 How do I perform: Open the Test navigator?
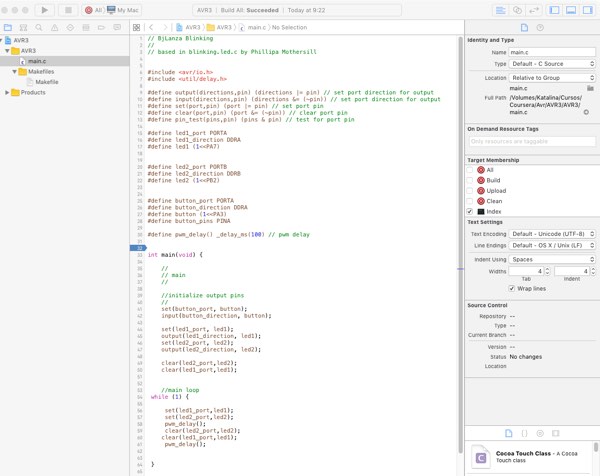(70, 28)
